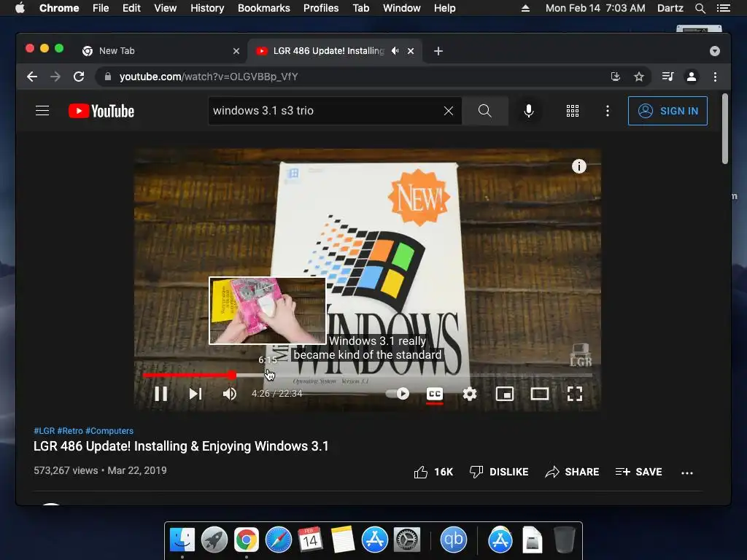
Task: Open a new browser tab
Action: 438,51
